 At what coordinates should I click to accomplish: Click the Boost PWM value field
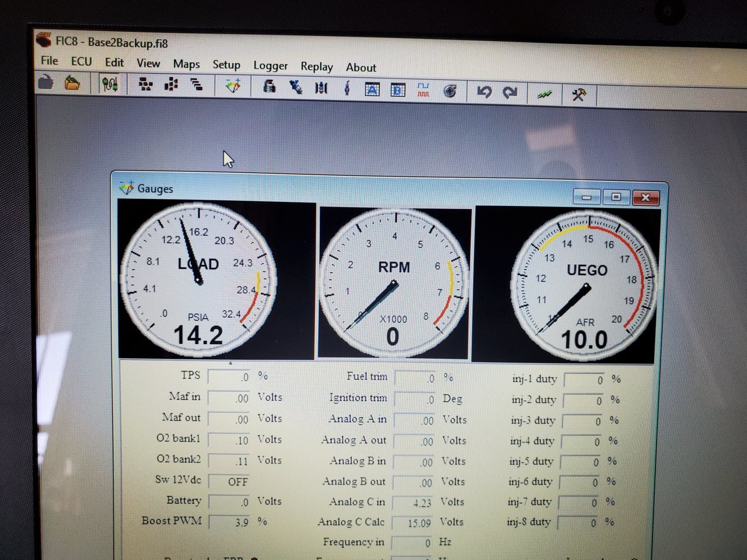coord(229,522)
